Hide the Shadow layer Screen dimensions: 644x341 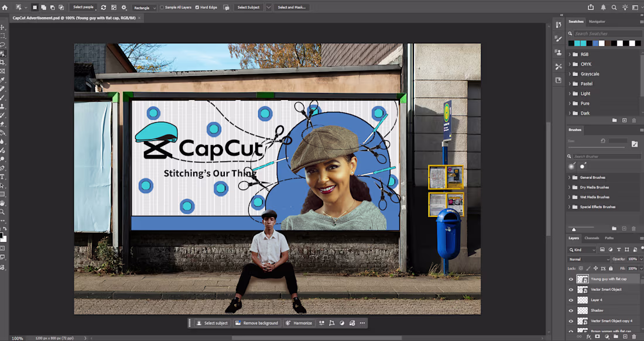[571, 311]
